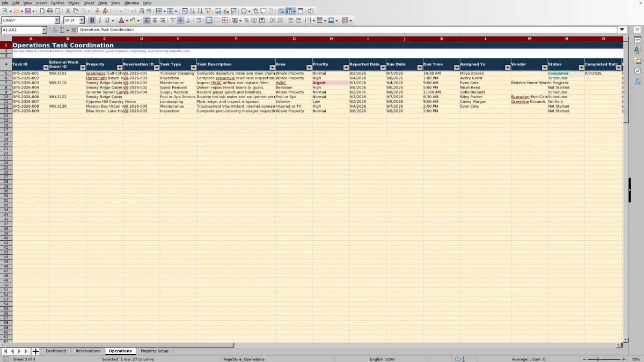Click the Cut scissors icon
The height and width of the screenshot is (362, 644).
68,11
